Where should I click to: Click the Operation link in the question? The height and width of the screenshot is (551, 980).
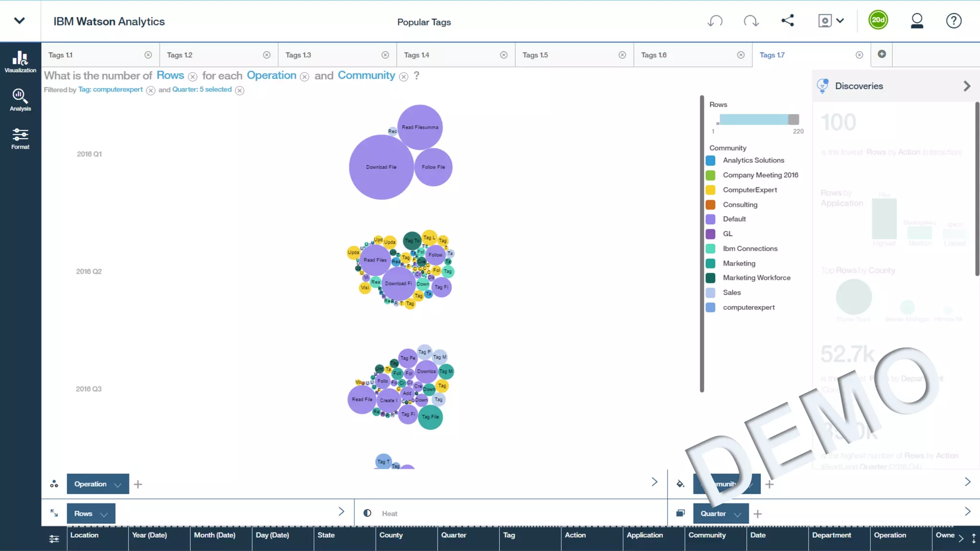coord(271,76)
